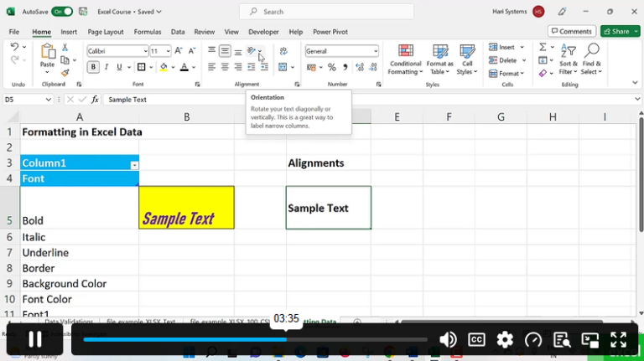The image size is (644, 361).
Task: Apply Comma Style number format
Action: click(345, 67)
